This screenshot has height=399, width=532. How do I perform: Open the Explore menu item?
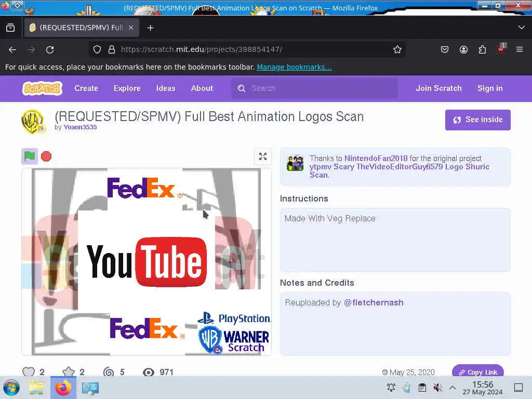(x=127, y=88)
